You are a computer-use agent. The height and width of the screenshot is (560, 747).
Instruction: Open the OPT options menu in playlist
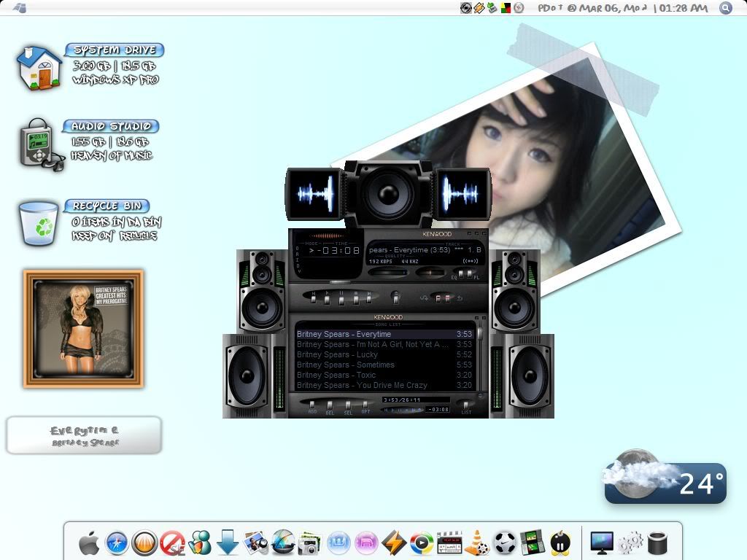tap(365, 406)
